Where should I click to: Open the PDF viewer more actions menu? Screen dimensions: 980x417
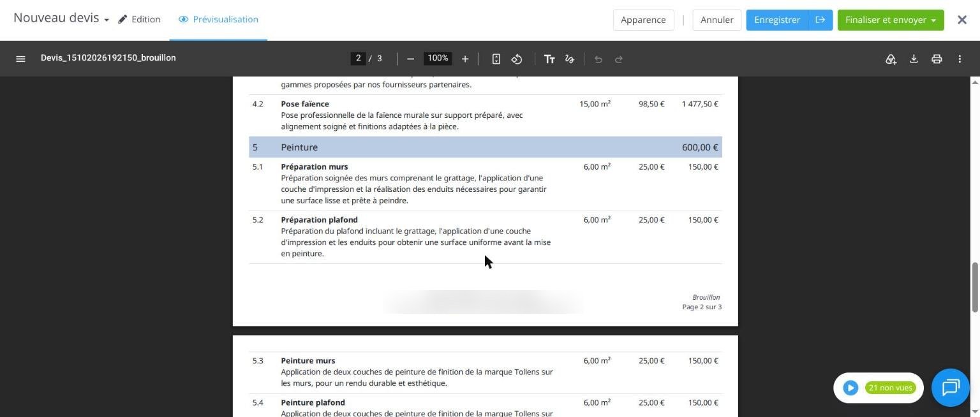(960, 59)
